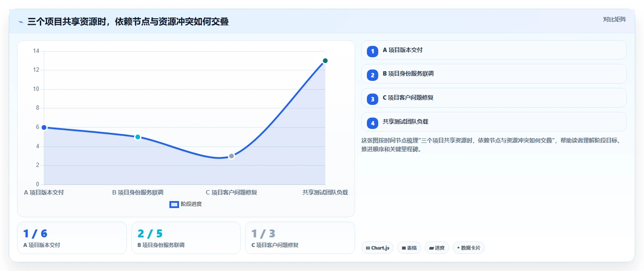Toggle the 阶段进度 legend swatch
The height and width of the screenshot is (271, 644).
(174, 204)
